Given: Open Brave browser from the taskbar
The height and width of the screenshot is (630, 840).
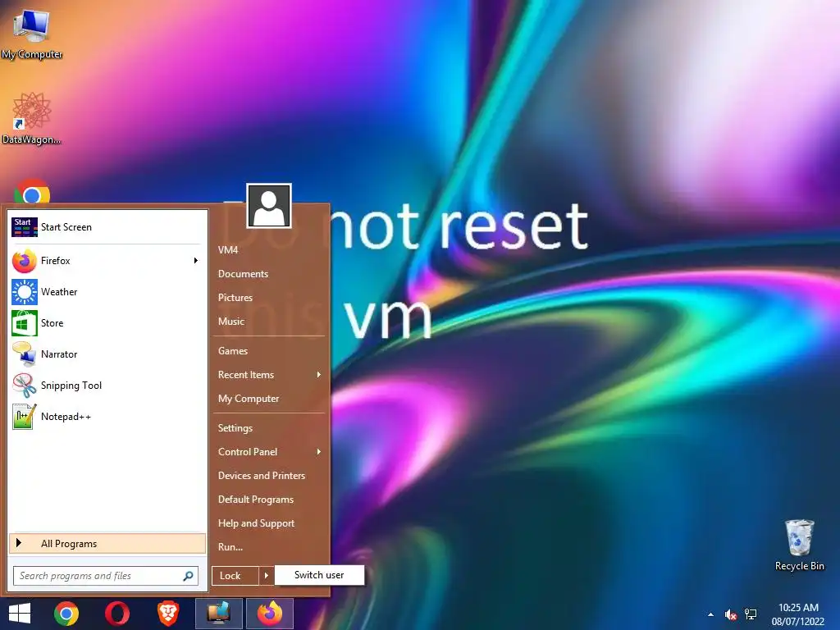Looking at the screenshot, I should 167,614.
